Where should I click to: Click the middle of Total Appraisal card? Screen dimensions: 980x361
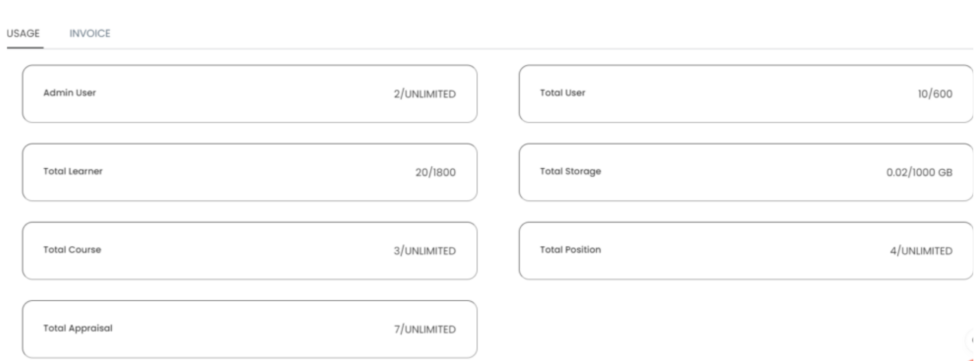point(250,329)
